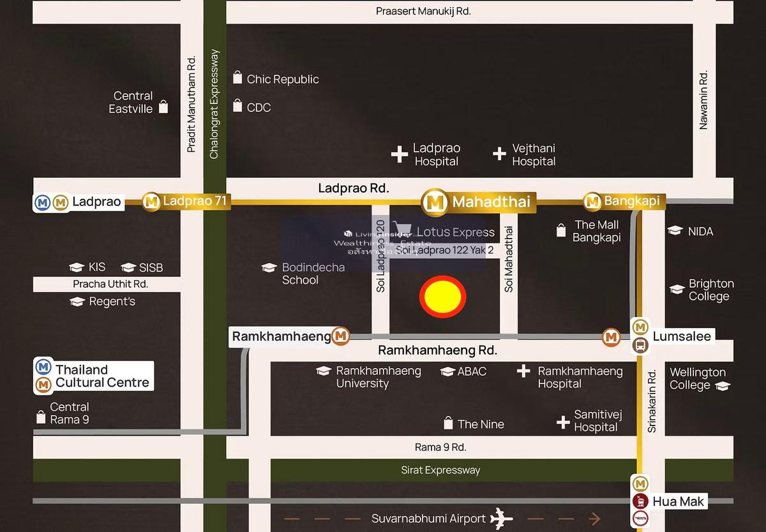Click the graduation cap beside Bodindecha School

coord(269,268)
